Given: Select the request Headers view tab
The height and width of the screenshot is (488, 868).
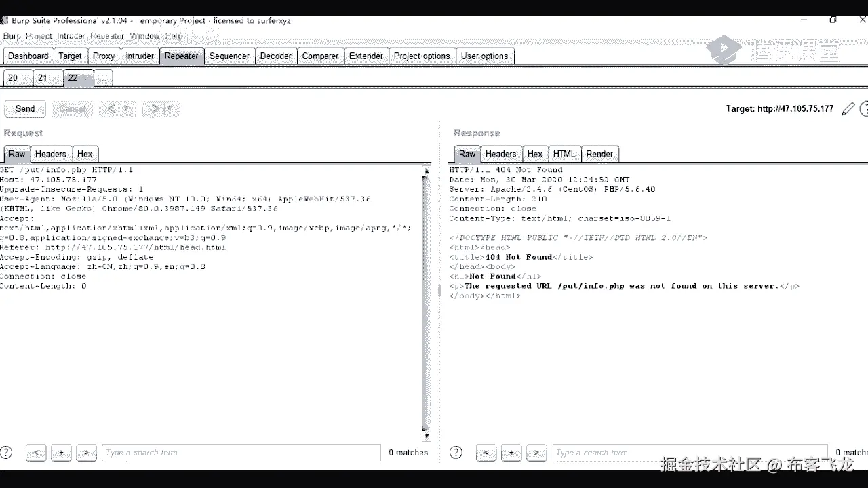Looking at the screenshot, I should [x=51, y=154].
